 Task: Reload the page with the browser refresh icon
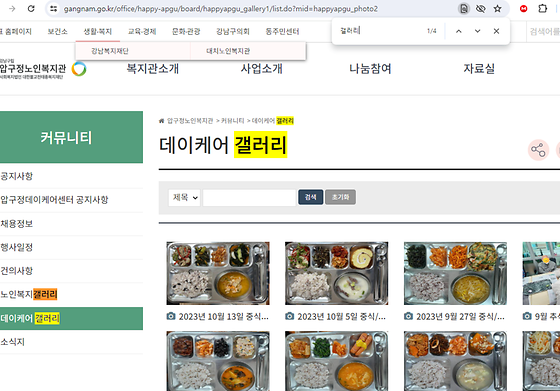(x=31, y=9)
